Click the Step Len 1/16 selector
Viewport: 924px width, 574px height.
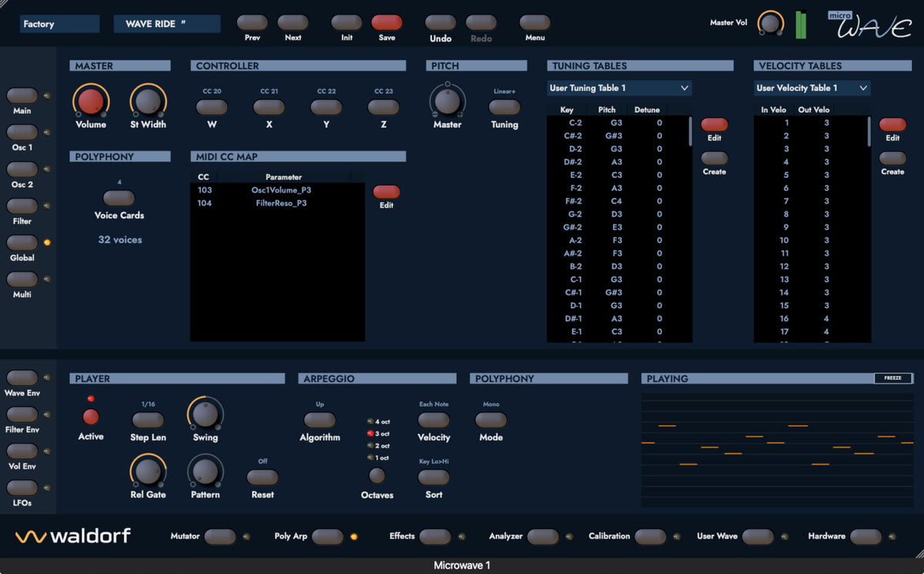pos(148,420)
